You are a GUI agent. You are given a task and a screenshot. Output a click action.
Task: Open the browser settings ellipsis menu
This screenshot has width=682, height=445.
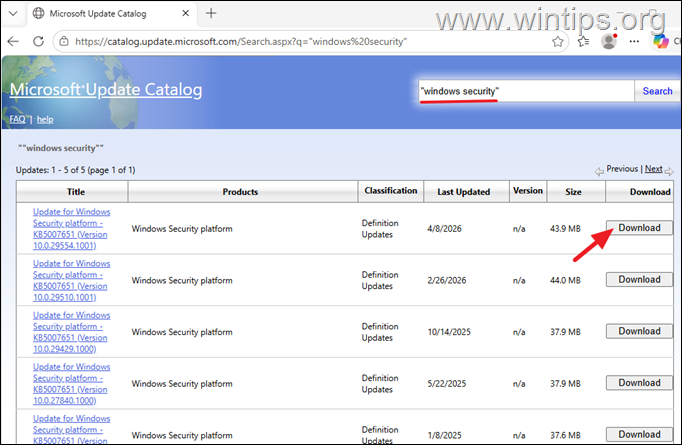634,41
